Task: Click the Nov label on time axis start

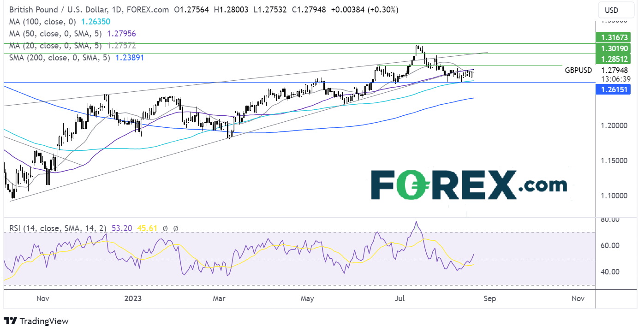Action: [x=42, y=298]
